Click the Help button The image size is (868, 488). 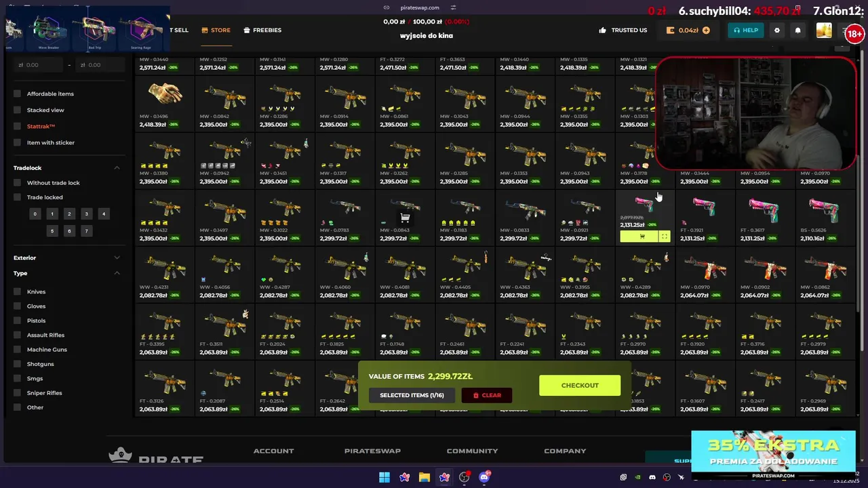(746, 30)
